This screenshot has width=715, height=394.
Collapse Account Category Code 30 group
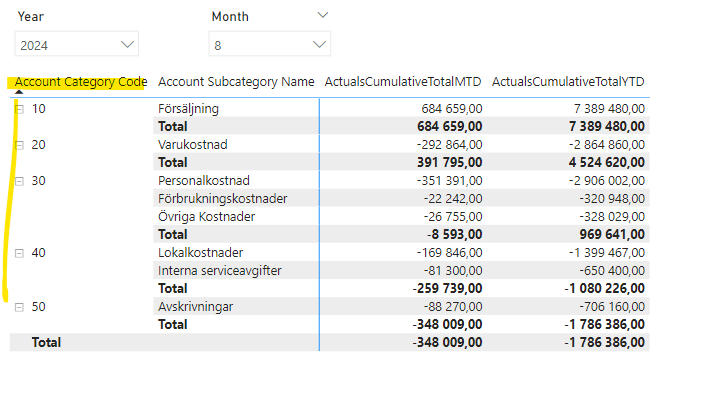tap(19, 181)
